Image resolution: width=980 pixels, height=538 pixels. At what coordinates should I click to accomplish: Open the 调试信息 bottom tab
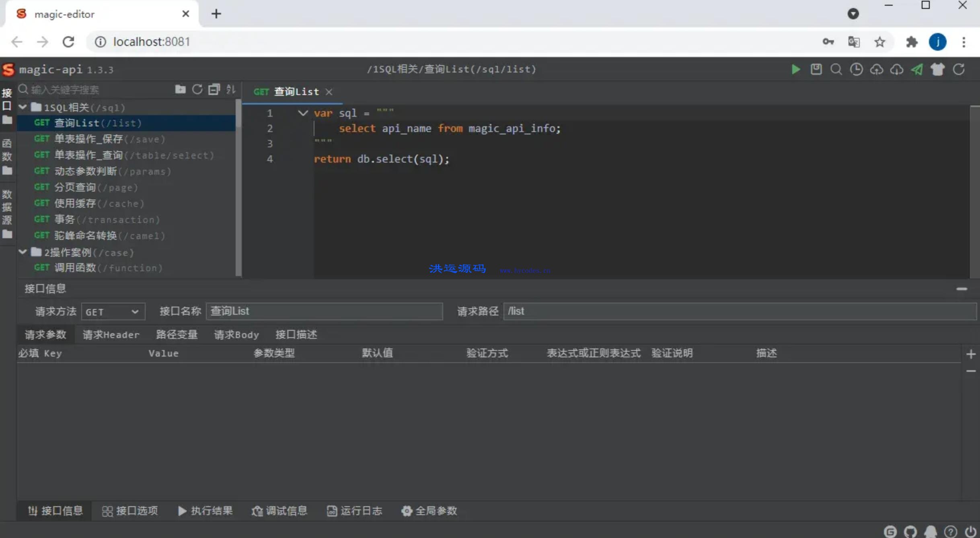tap(279, 511)
